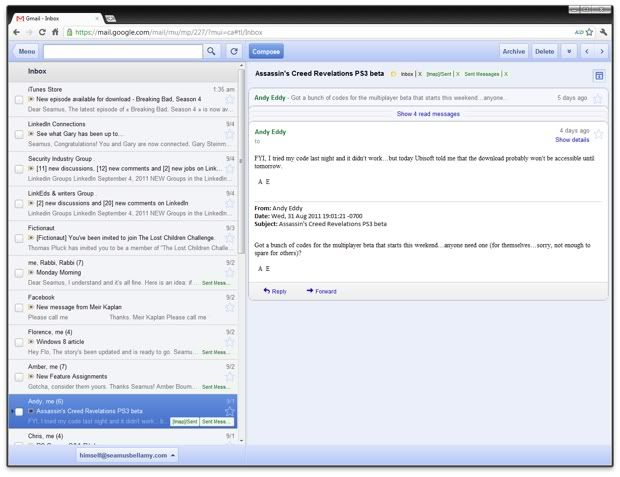Screen dimensions: 620x477
Task: Open the Chris, me (4) conversation
Action: point(123,437)
